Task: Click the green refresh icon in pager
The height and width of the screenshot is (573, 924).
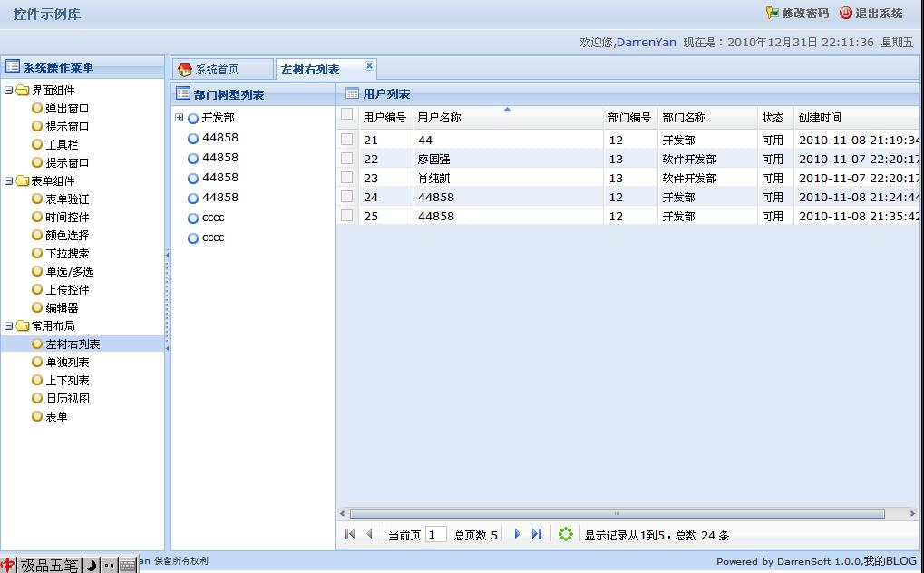Action: tap(566, 535)
